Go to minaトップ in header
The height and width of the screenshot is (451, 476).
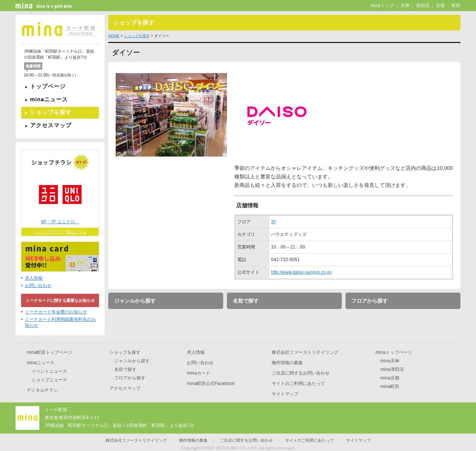click(382, 6)
